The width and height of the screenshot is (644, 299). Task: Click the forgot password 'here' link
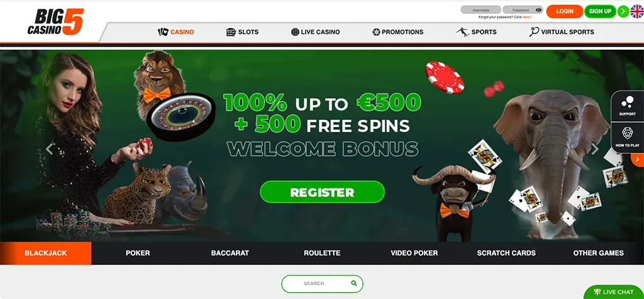pyautogui.click(x=525, y=17)
